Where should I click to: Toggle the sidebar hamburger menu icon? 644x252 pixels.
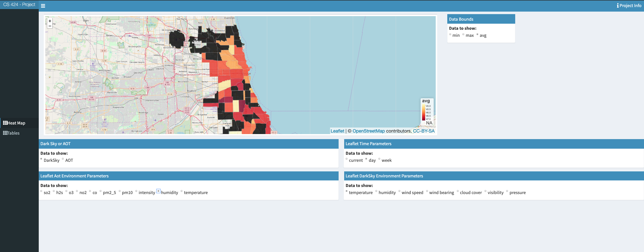[43, 6]
